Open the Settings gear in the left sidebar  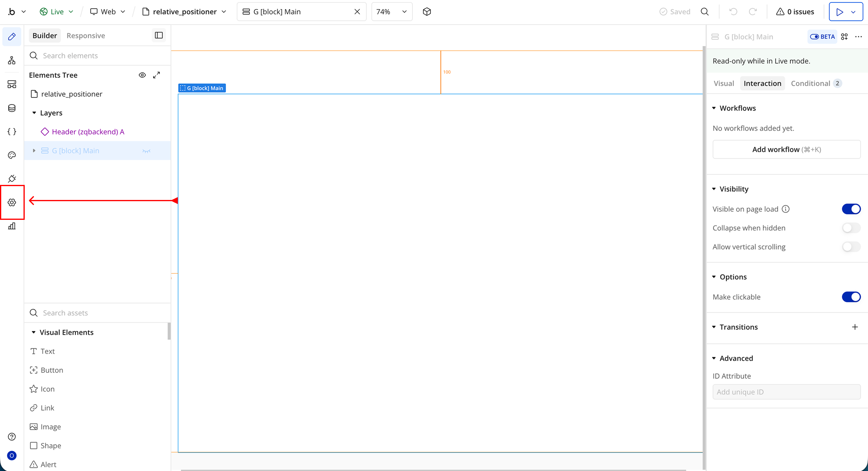point(12,202)
